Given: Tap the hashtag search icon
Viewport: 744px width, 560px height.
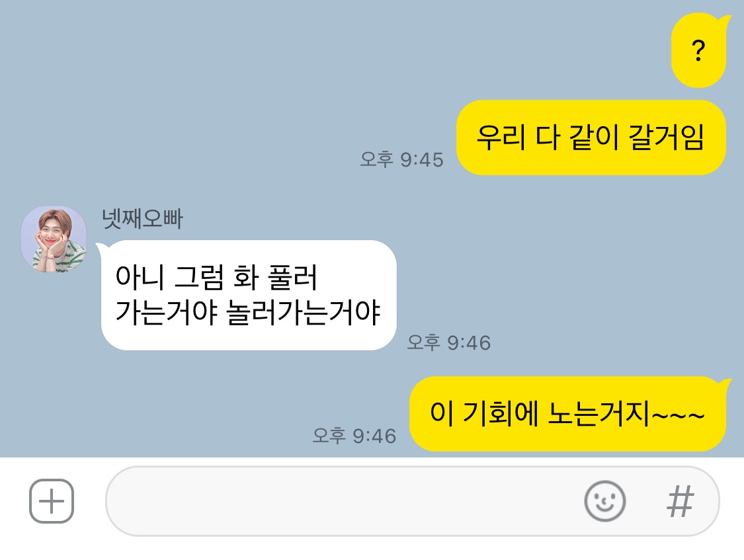Looking at the screenshot, I should [x=681, y=501].
